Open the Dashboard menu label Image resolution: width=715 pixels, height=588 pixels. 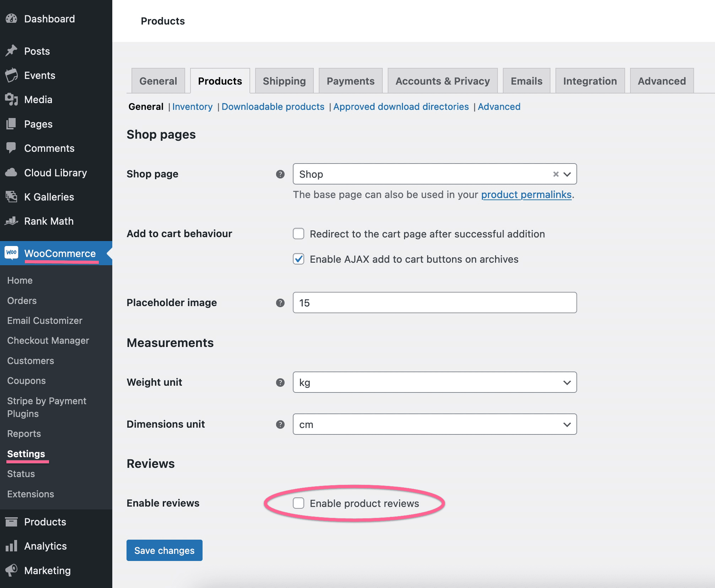[x=49, y=18]
